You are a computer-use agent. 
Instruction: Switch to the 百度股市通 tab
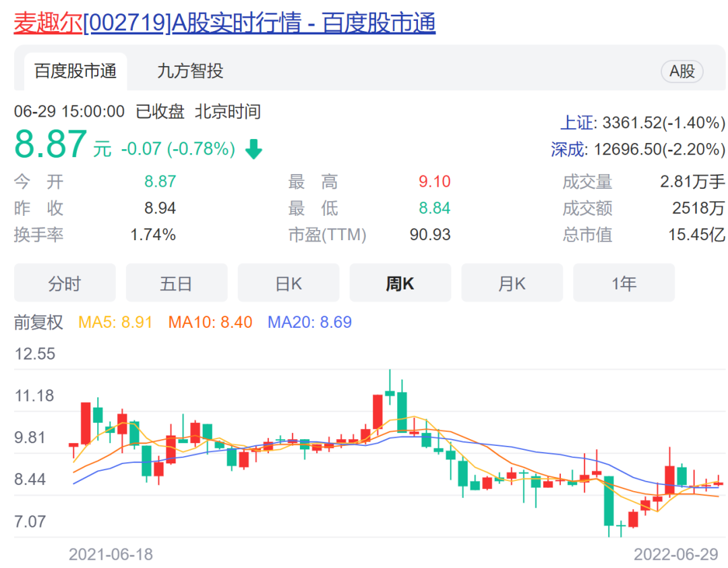click(75, 71)
